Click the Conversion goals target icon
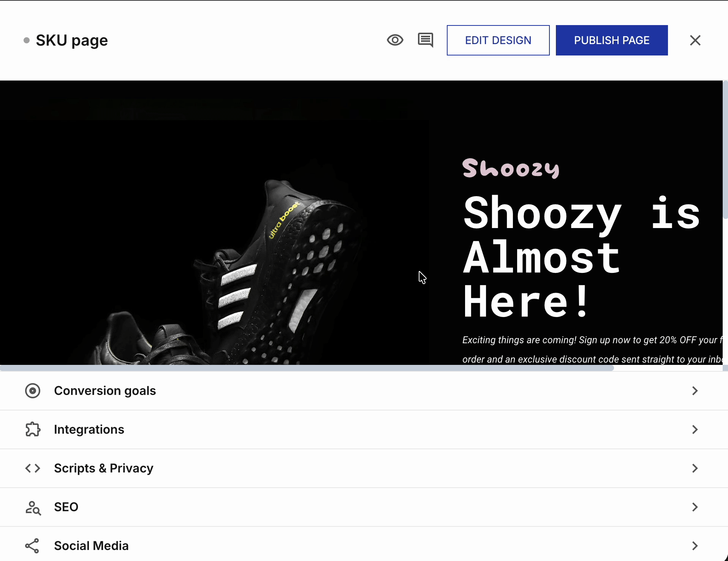 point(33,391)
